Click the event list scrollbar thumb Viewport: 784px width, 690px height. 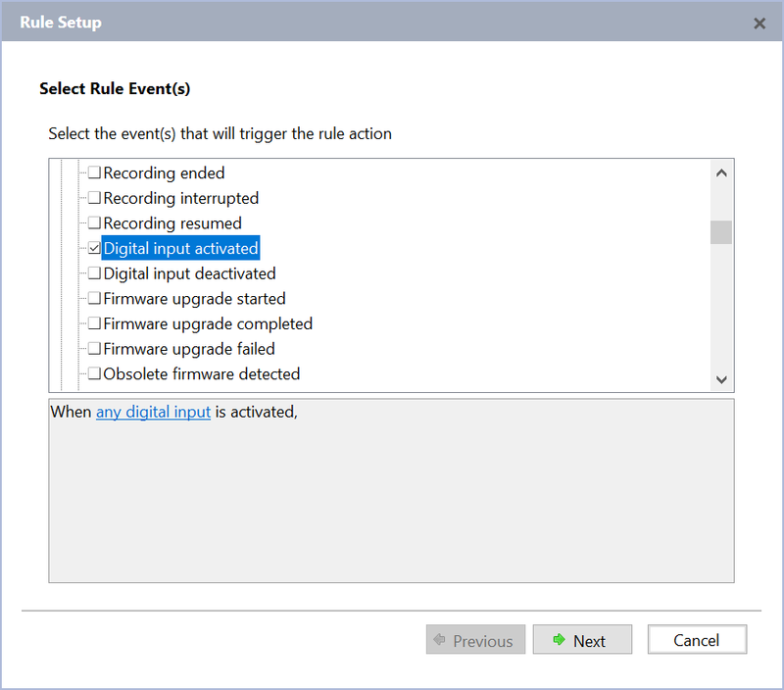[x=721, y=232]
